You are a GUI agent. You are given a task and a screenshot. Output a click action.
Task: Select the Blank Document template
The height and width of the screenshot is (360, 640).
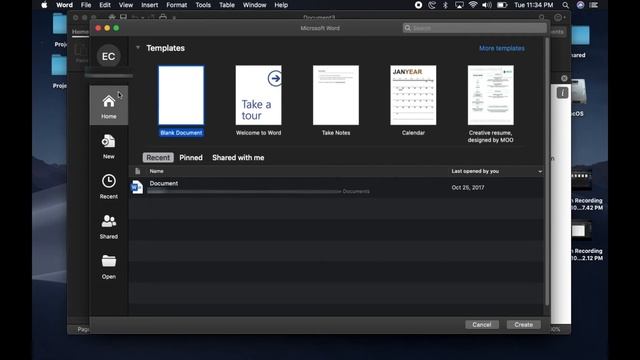point(181,101)
